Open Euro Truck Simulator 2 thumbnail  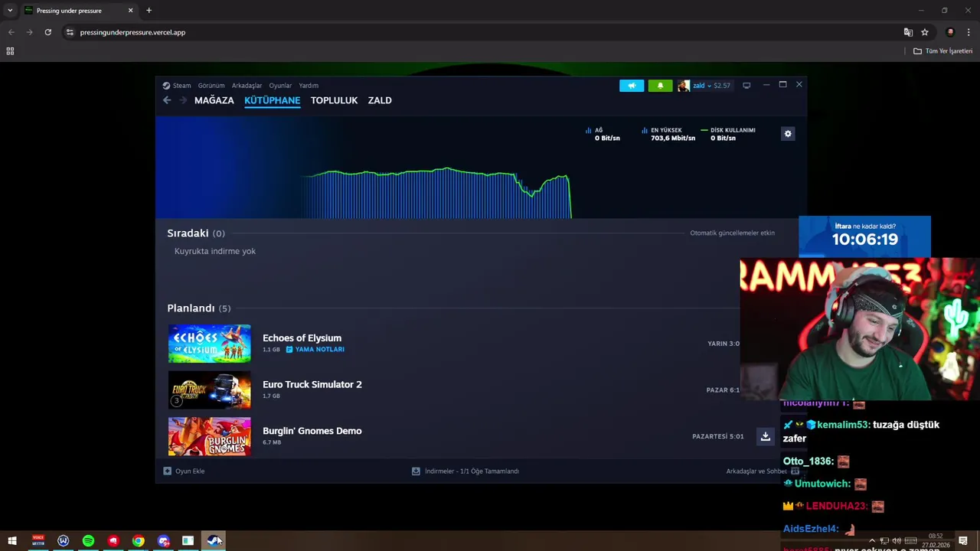tap(209, 390)
